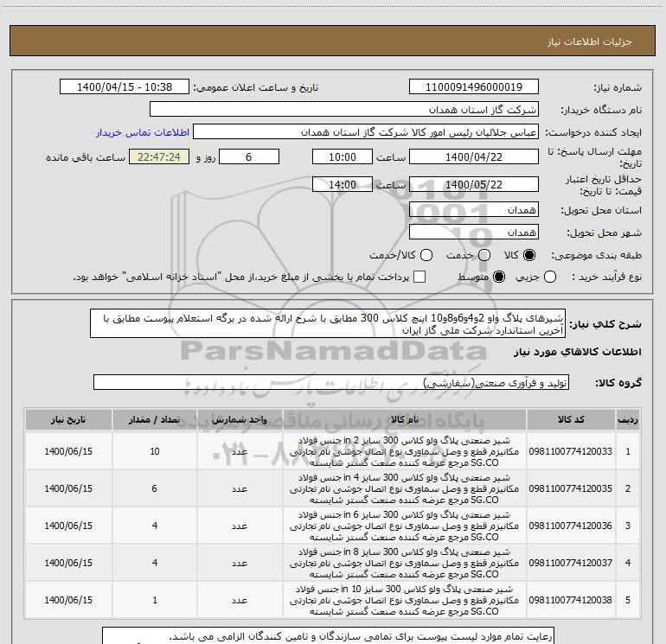The image size is (666, 644).
Task: Select the کالا/خدمت radio button
Action: pyautogui.click(x=426, y=255)
